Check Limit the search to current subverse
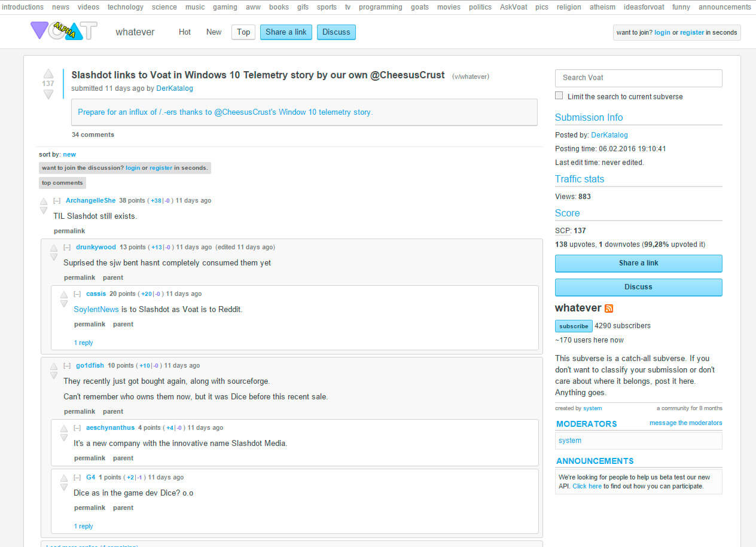This screenshot has height=547, width=756. pyautogui.click(x=559, y=96)
